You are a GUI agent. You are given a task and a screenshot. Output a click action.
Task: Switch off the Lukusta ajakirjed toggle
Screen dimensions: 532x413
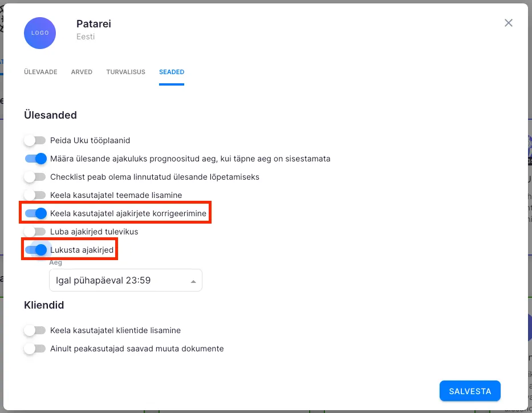click(x=35, y=250)
